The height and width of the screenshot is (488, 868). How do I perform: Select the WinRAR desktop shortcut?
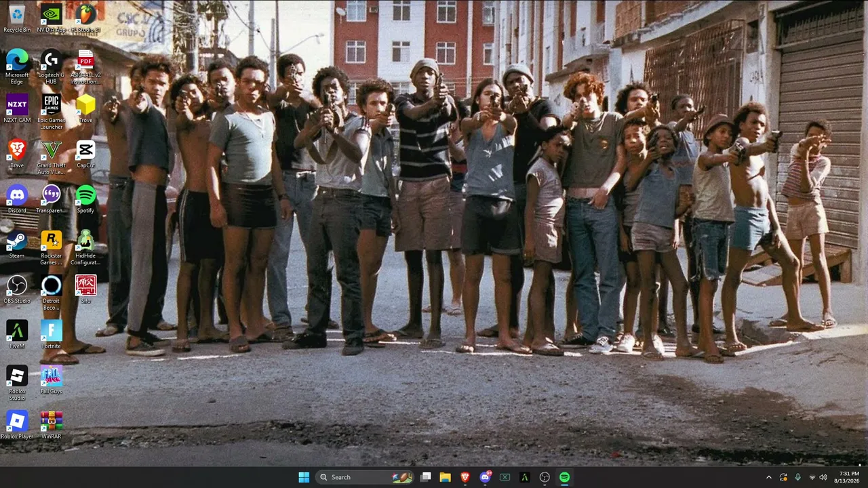52,425
